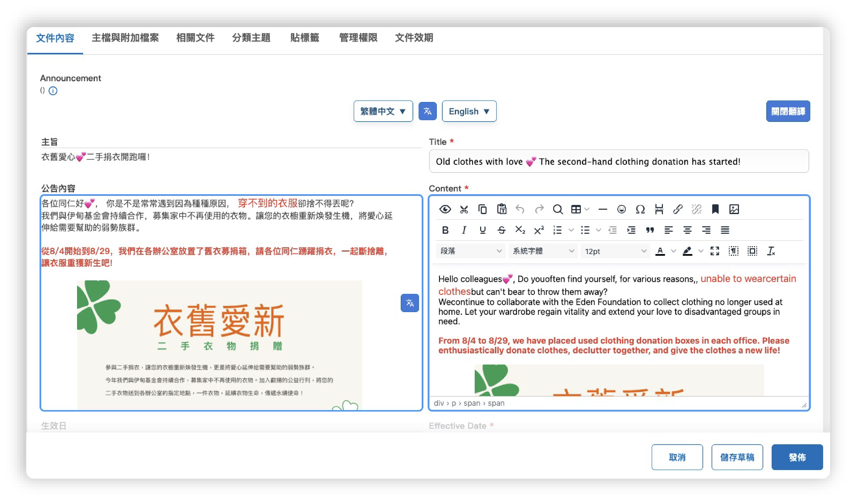Open the 12pt font size dropdown

(615, 251)
